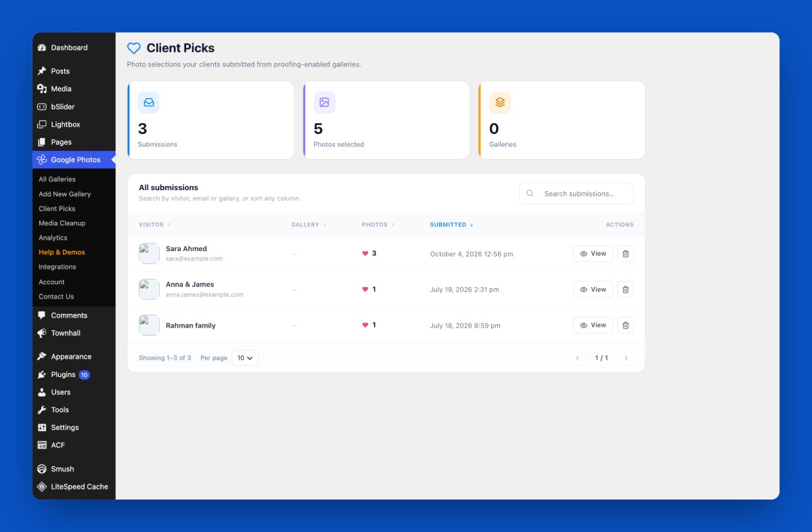Open Add New Gallery submenu item
The width and height of the screenshot is (812, 532).
65,194
